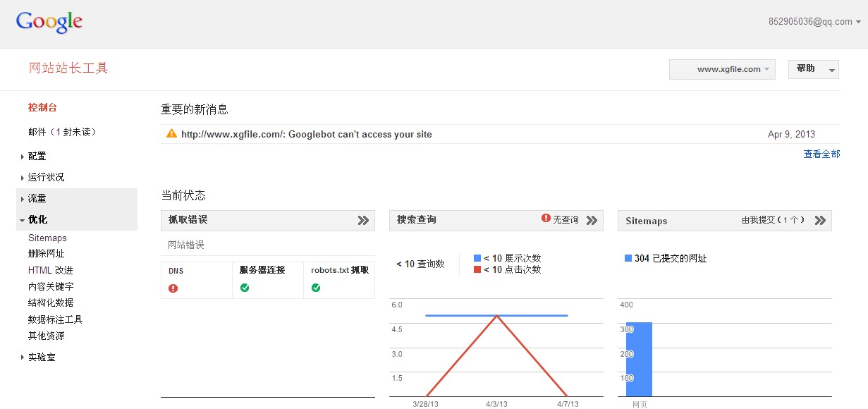Click the green check under robots.txt 抓取

tap(316, 288)
